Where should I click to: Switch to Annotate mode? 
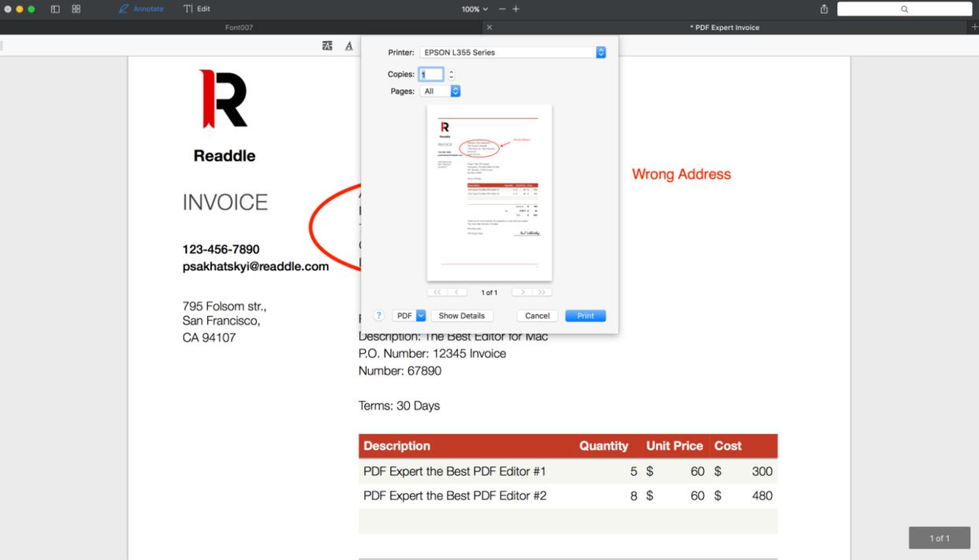142,9
